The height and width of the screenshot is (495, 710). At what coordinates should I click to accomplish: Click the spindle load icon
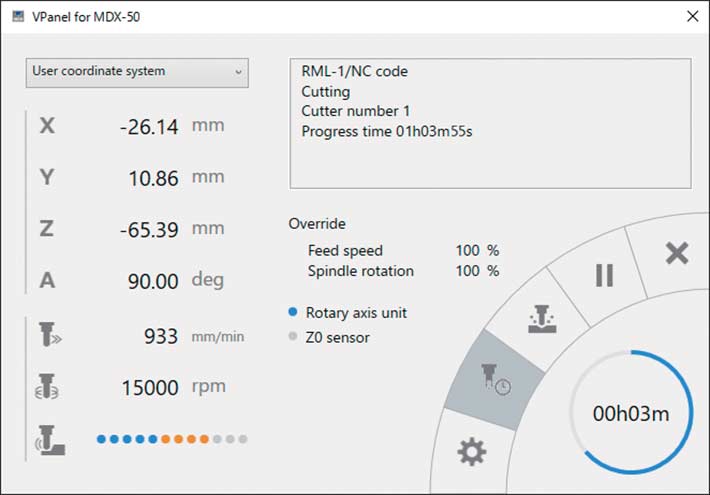click(x=48, y=438)
